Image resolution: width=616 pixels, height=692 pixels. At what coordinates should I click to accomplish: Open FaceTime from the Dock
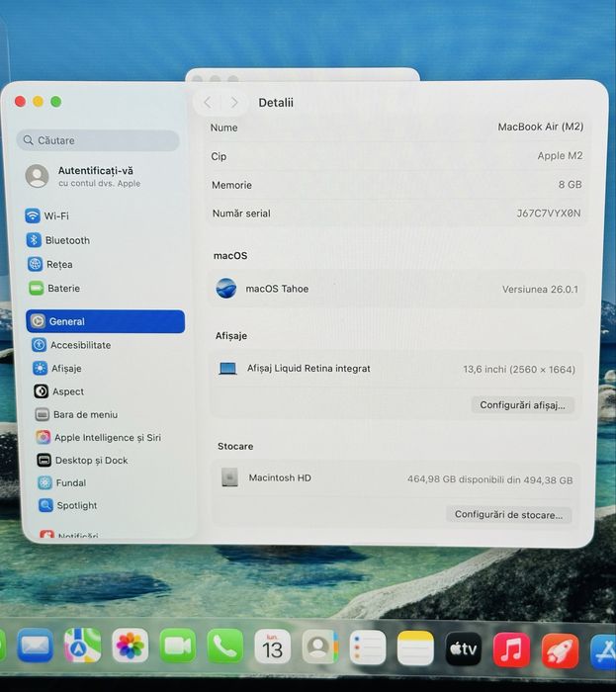point(177,647)
